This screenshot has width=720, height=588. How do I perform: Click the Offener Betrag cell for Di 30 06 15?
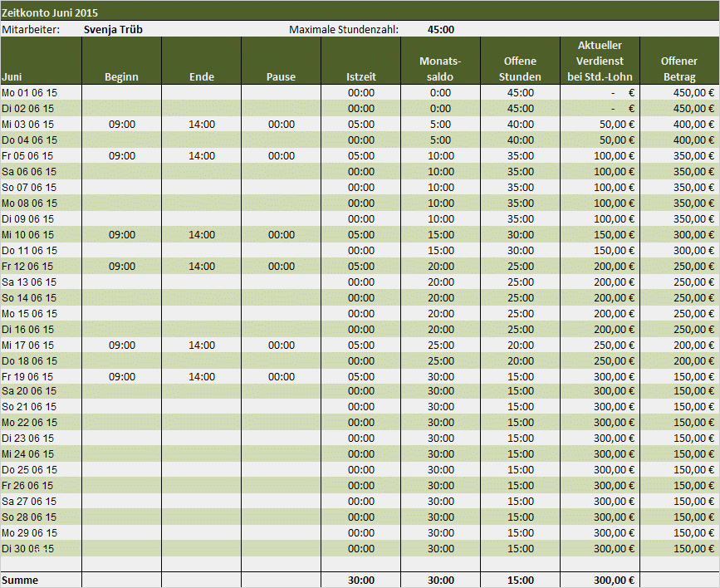(x=679, y=549)
